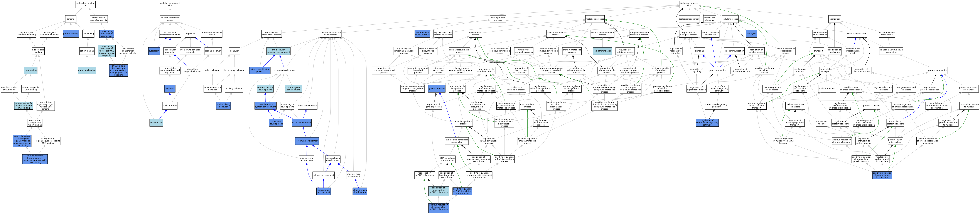Select the 'intracellular organelle lumen' node
Screen dimensions: 980x214
click(192, 70)
